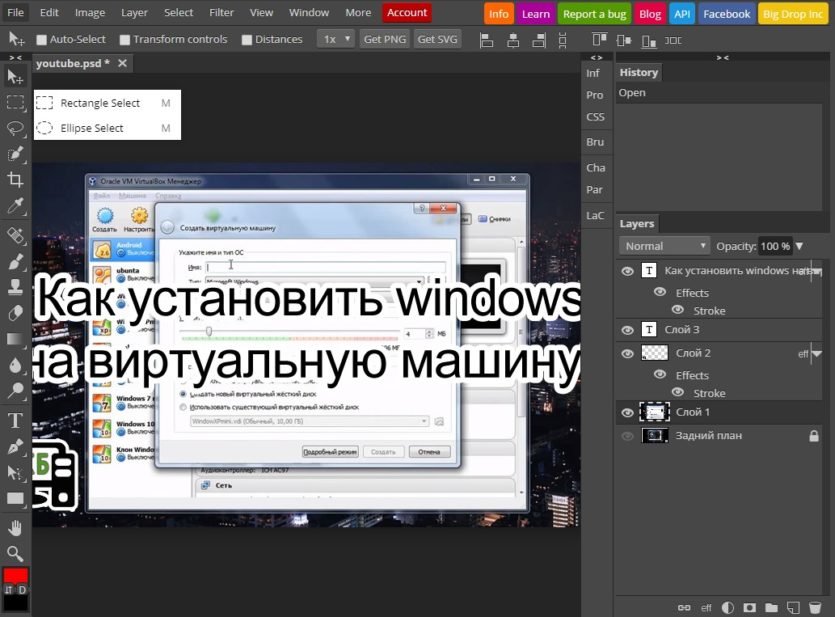Open the Filter menu
This screenshot has width=835, height=617.
222,12
